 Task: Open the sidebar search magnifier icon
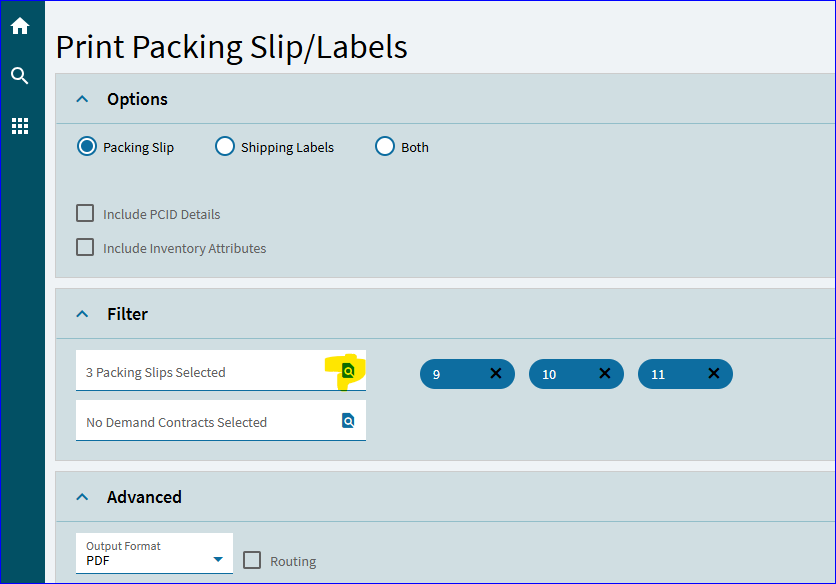coord(20,76)
